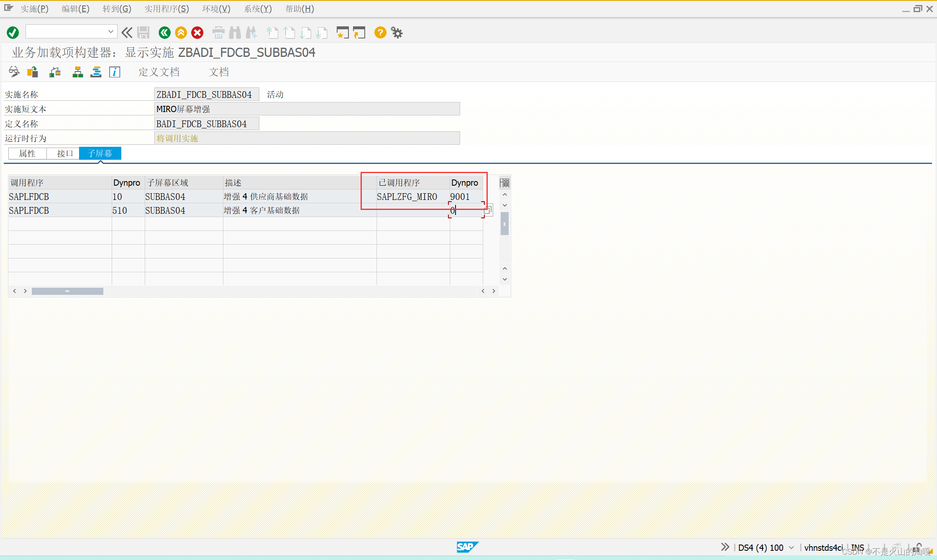This screenshot has height=560, width=937.
Task: Click the 实施短文本 field MIRO屏幕增强
Action: [307, 109]
